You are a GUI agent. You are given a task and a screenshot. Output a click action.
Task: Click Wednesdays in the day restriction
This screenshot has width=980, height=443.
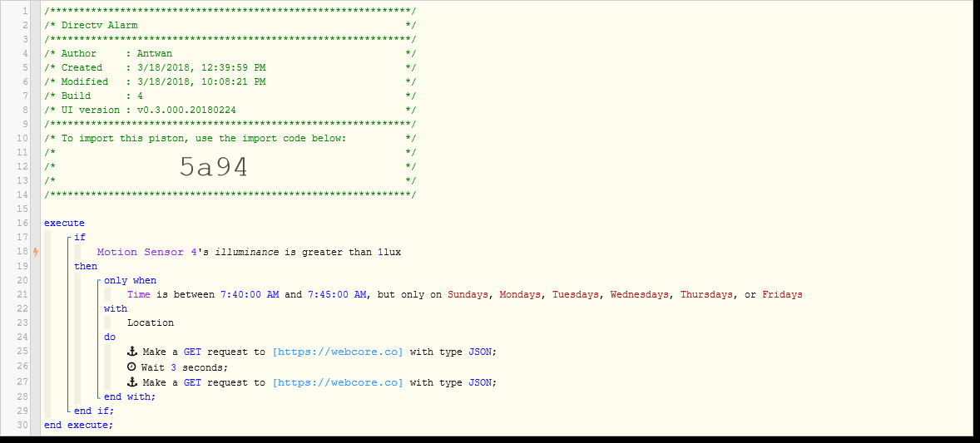tap(640, 294)
